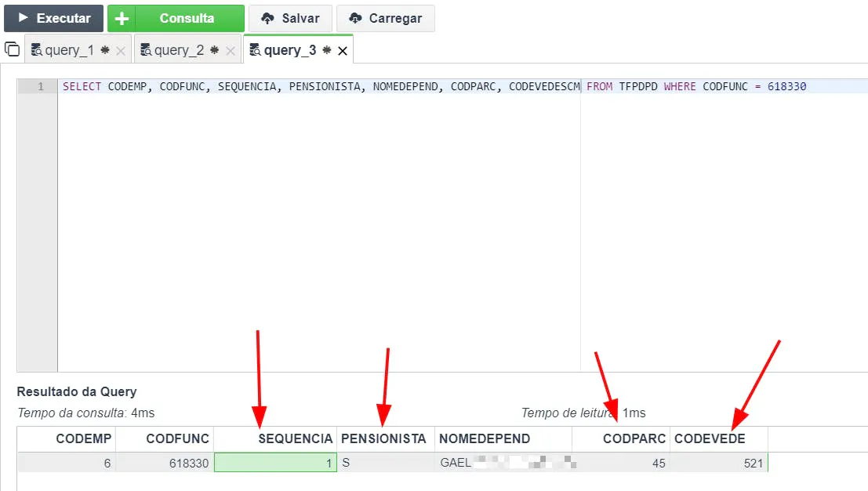Viewport: 868px width, 491px height.
Task: Select the CODEVEDE cell with value 521
Action: tap(718, 464)
